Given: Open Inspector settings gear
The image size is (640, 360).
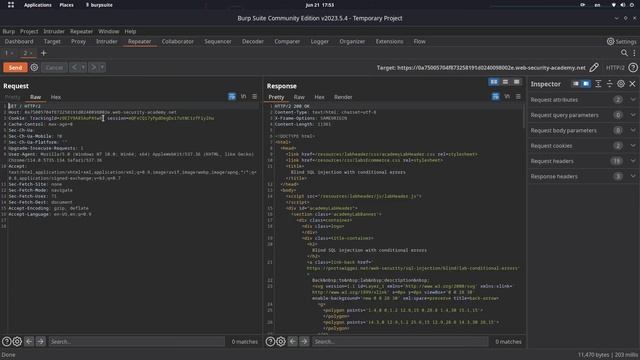Looking at the screenshot, I should 621,84.
